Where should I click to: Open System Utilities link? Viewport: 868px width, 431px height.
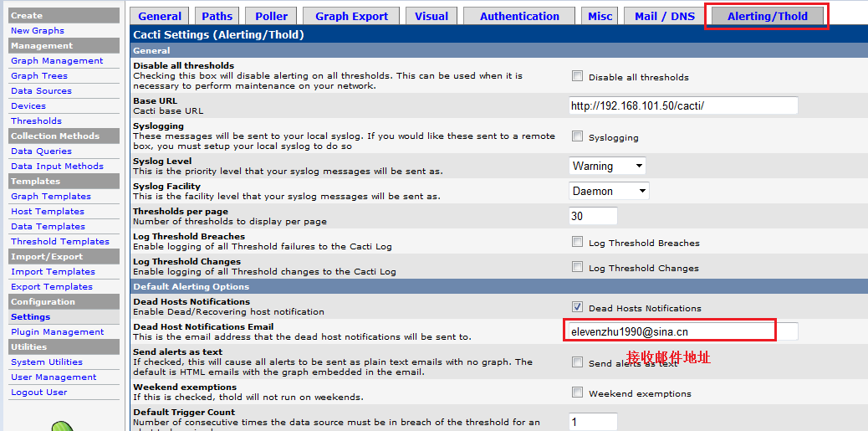pyautogui.click(x=47, y=362)
